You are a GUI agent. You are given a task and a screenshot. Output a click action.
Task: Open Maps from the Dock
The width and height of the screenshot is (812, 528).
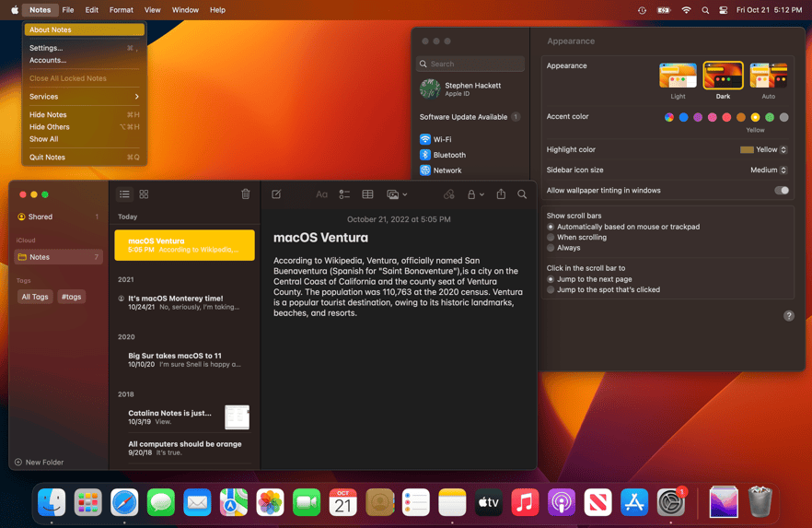coord(234,502)
